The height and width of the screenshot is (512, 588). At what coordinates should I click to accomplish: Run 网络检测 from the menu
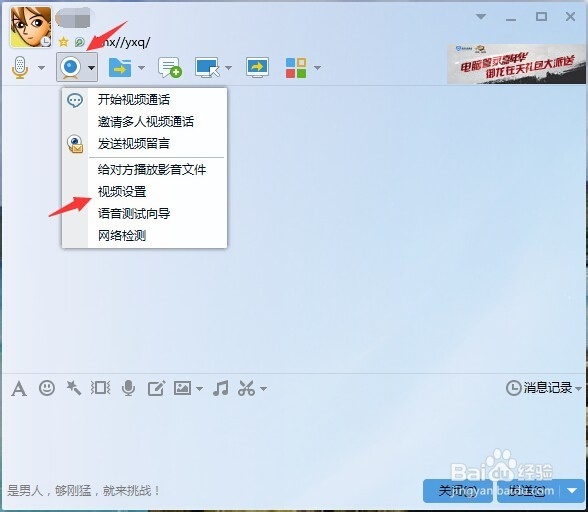(x=144, y=236)
